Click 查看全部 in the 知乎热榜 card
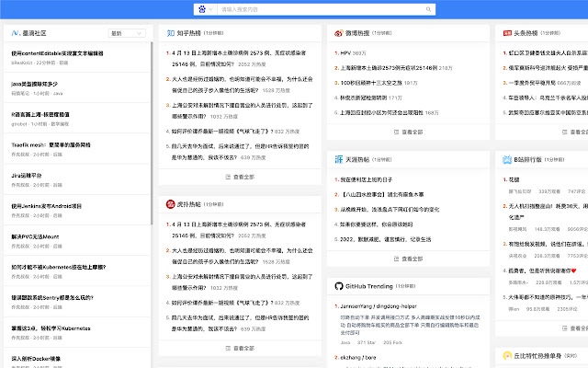Screen dimensions: 588x368 pos(243,177)
